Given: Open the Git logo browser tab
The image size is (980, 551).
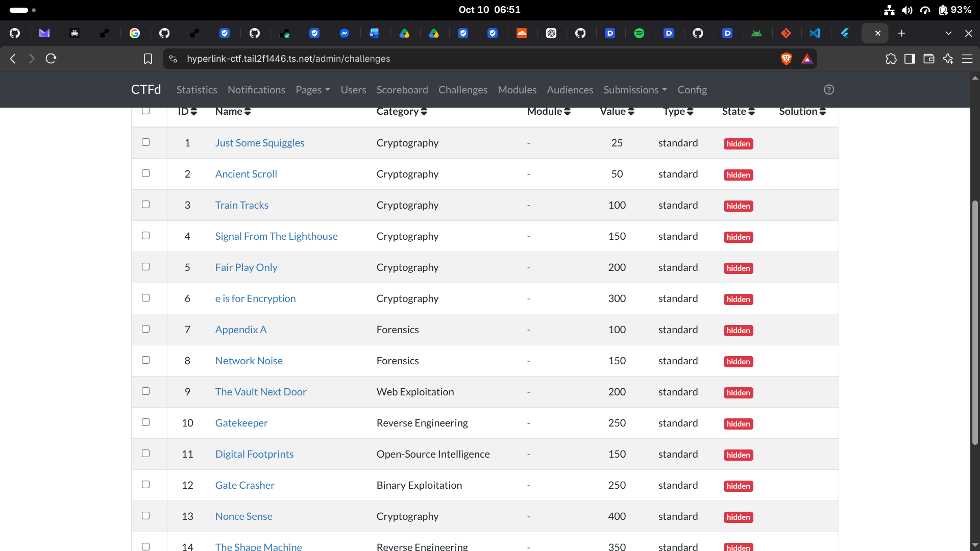Looking at the screenshot, I should (x=786, y=33).
